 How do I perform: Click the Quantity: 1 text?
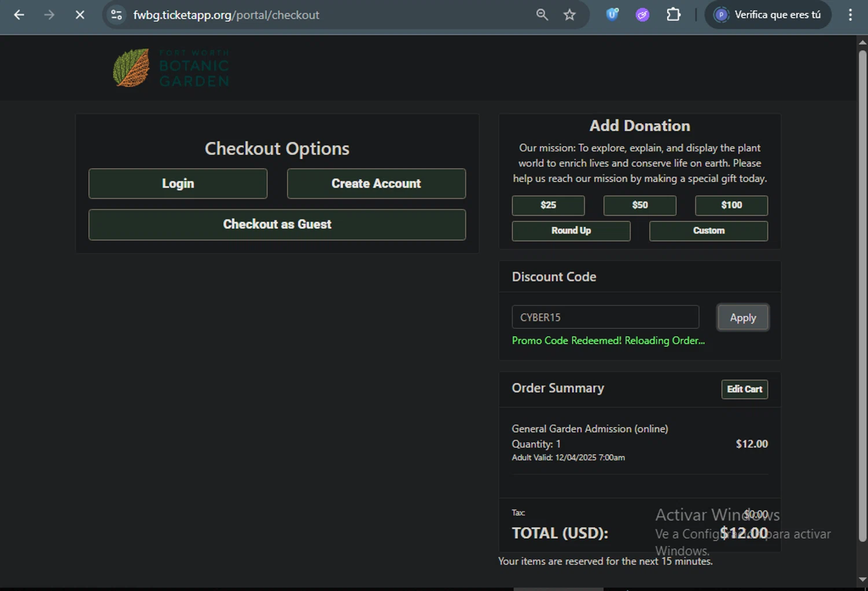tap(536, 444)
